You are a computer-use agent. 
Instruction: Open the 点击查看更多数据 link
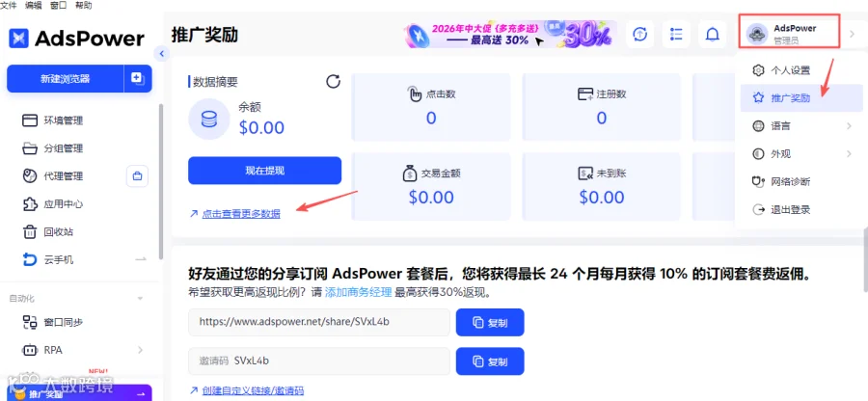(241, 214)
